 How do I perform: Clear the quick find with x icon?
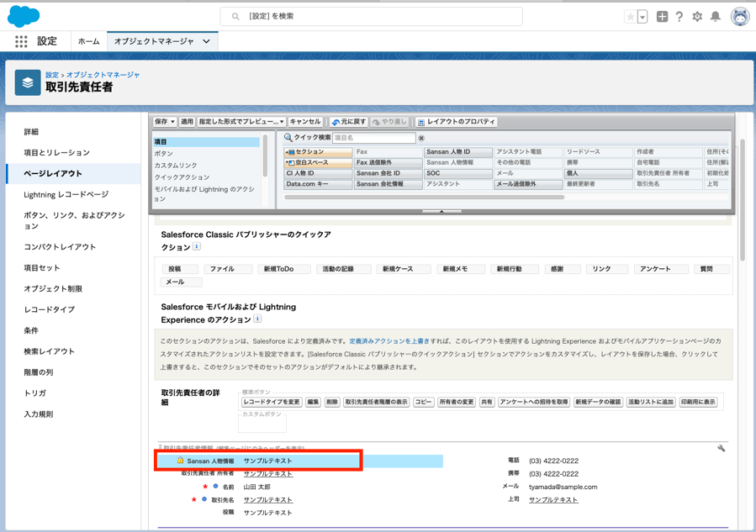click(421, 139)
